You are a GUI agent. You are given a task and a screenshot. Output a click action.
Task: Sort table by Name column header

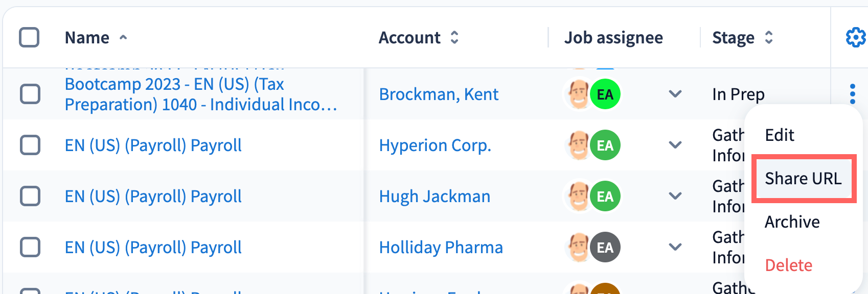(x=87, y=38)
